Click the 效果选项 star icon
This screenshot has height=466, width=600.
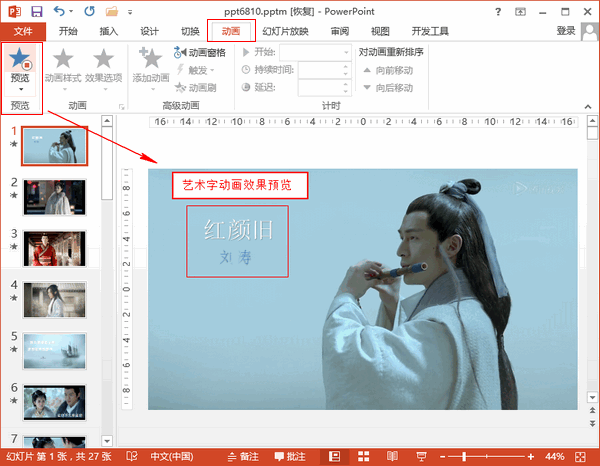(x=104, y=59)
